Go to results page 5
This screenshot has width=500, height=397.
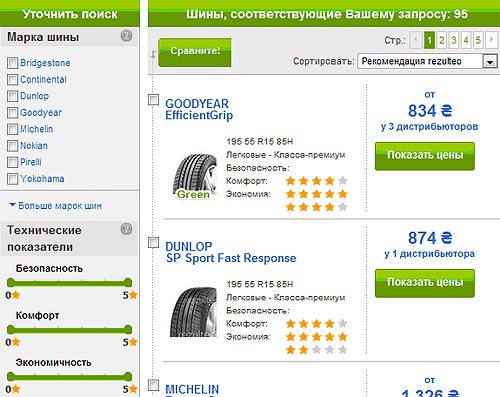(x=478, y=40)
